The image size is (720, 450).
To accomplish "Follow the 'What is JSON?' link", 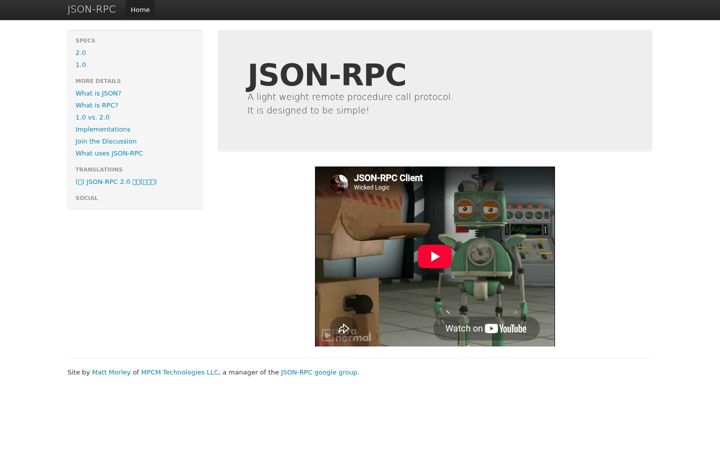I will click(x=98, y=93).
